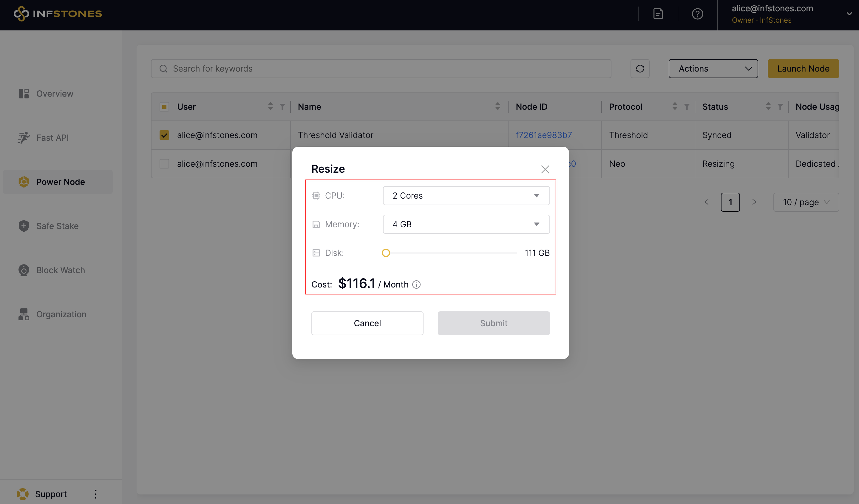Open the Support three-dot menu
Screen dimensions: 859x504
point(95,494)
